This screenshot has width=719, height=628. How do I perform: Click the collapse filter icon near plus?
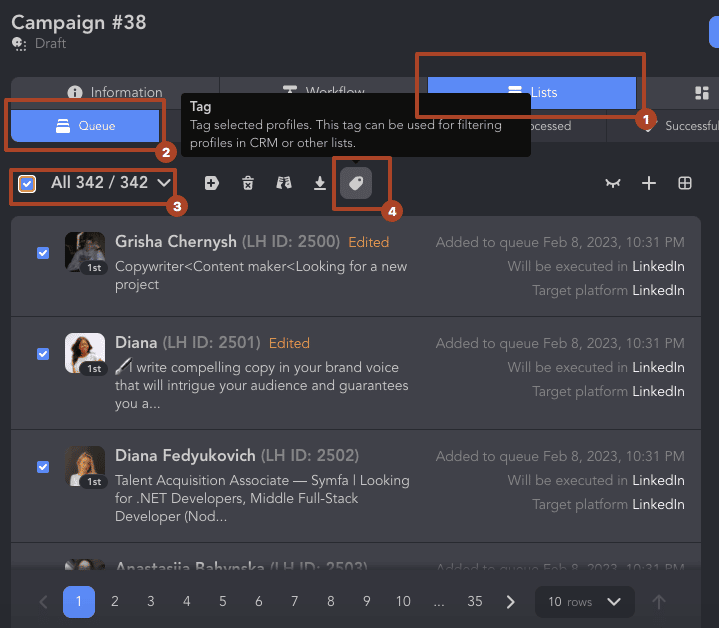coord(613,183)
